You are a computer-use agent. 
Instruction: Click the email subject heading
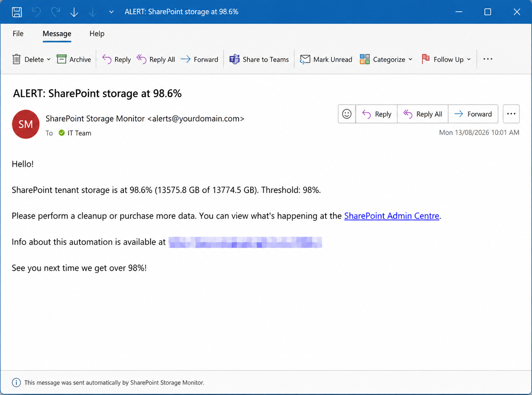coord(97,94)
